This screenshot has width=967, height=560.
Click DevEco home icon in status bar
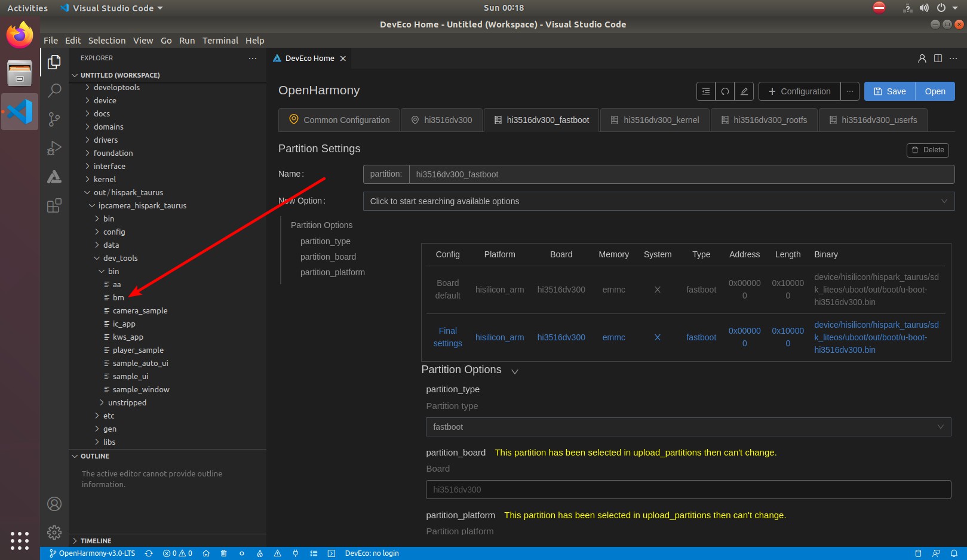coord(206,553)
